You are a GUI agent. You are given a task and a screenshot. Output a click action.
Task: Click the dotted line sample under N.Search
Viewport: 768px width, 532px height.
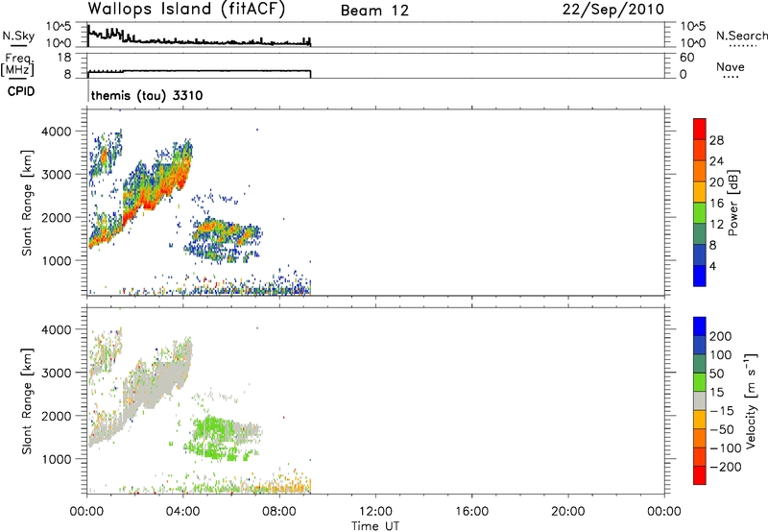[742, 46]
